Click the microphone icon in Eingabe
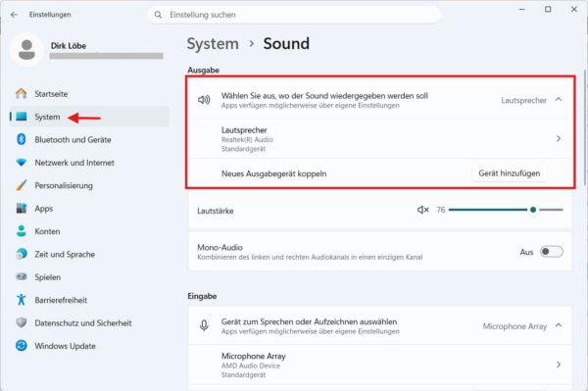The height and width of the screenshot is (391, 588). tap(204, 325)
